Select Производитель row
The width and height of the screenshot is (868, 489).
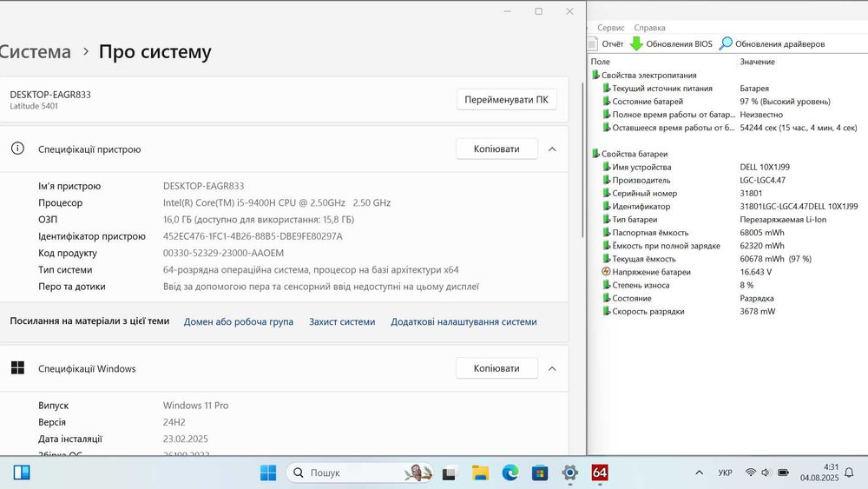pyautogui.click(x=730, y=181)
